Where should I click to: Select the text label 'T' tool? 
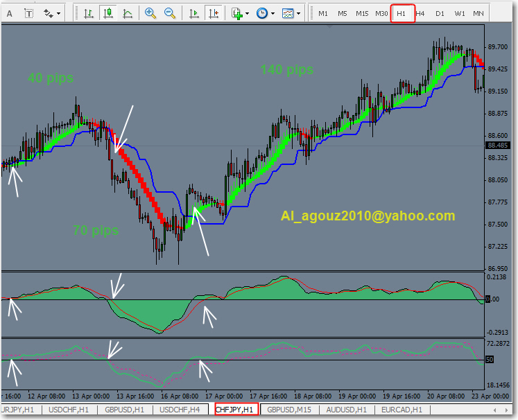(29, 14)
